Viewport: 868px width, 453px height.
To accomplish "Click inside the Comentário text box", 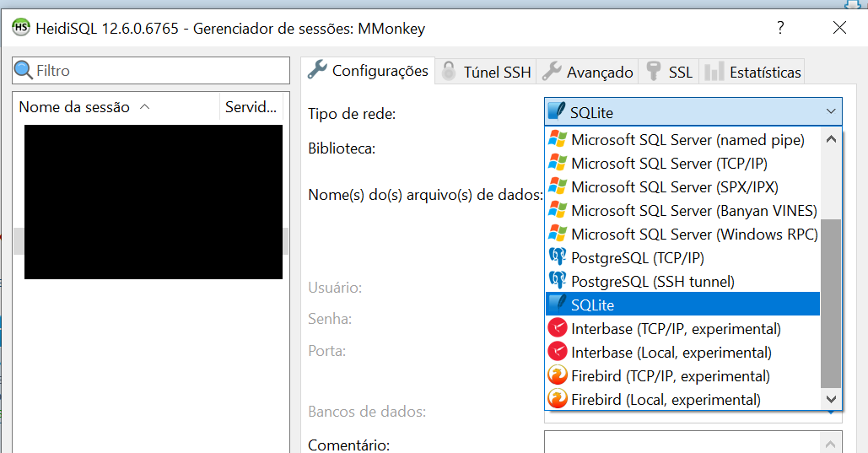I will [x=682, y=442].
